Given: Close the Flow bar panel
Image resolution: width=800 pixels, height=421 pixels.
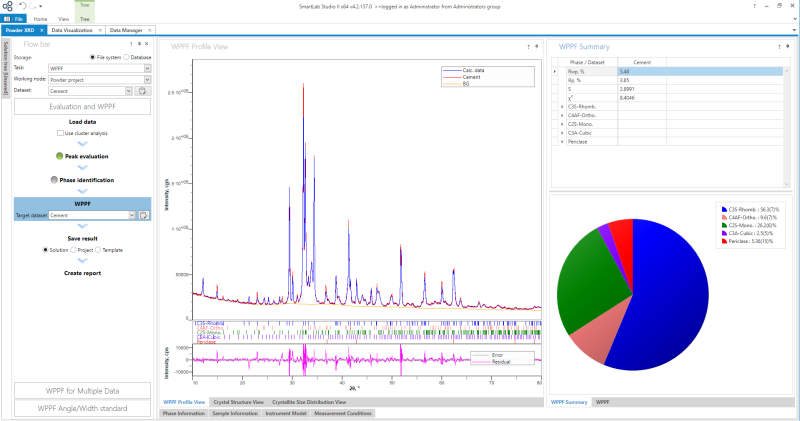Looking at the screenshot, I should (x=146, y=44).
